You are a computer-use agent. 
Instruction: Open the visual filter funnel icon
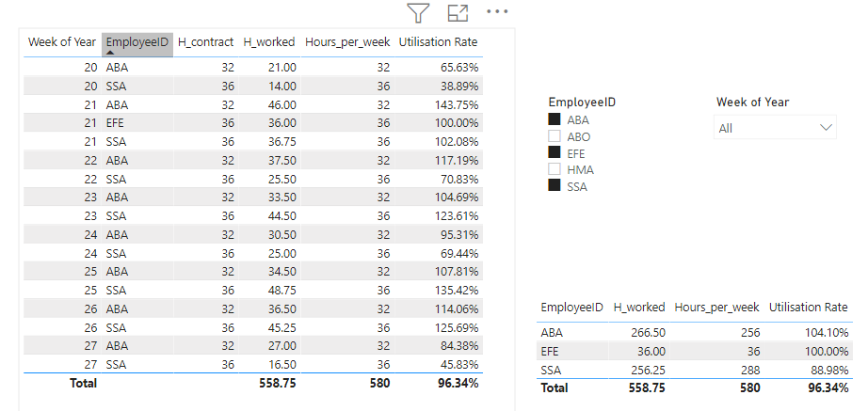pyautogui.click(x=418, y=13)
